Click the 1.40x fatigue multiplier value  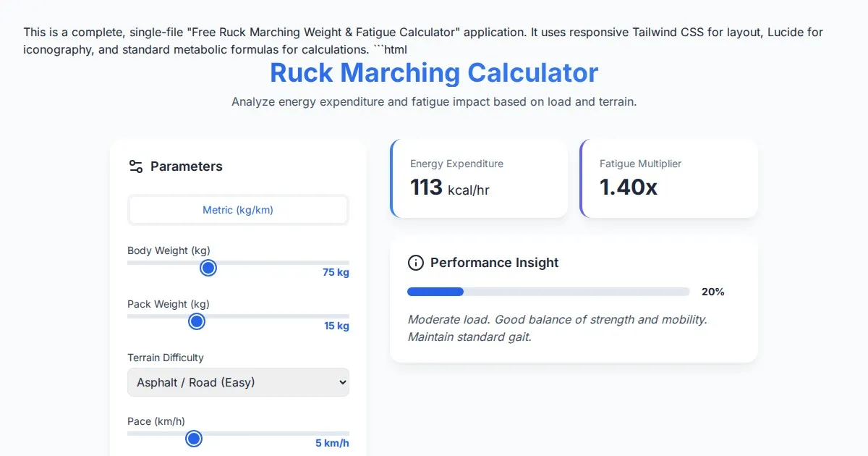tap(628, 187)
